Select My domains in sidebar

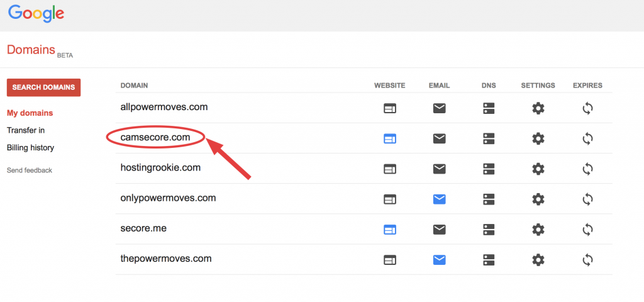tap(30, 113)
